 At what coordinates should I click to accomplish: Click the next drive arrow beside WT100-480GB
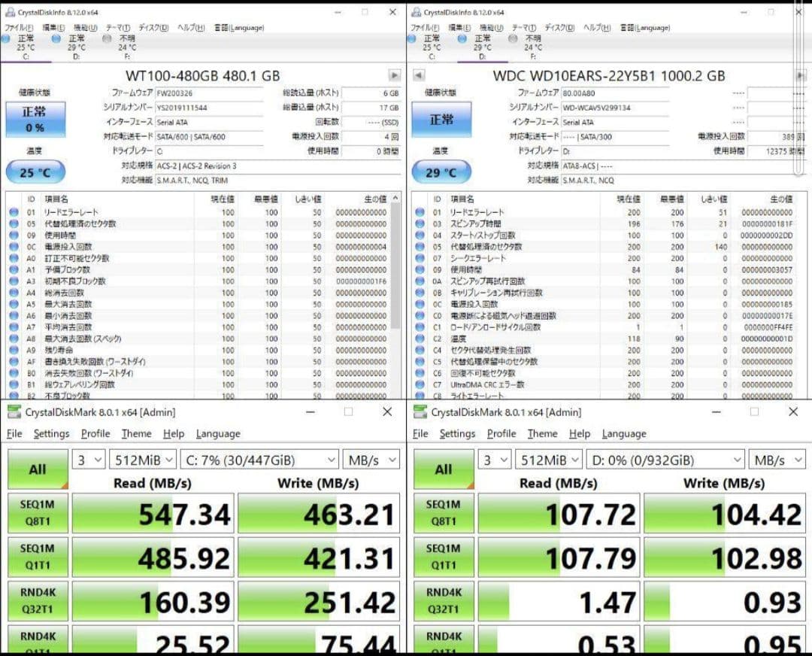394,75
